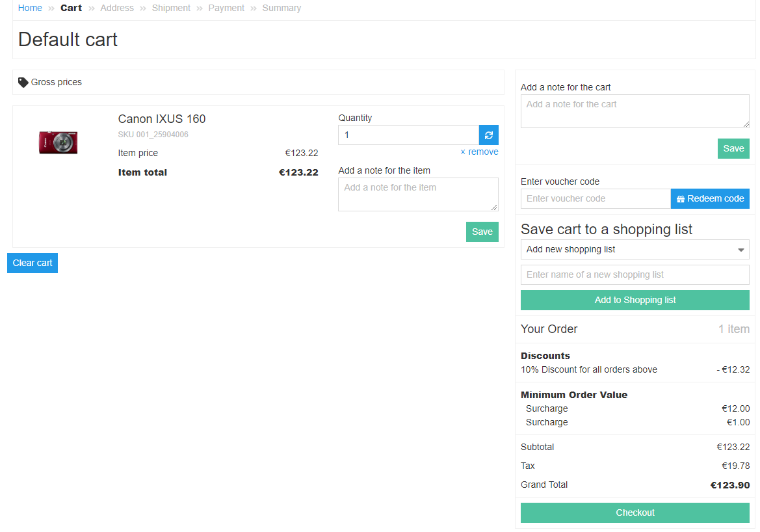760x532 pixels.
Task: Select Payment step in breadcrumb
Action: [226, 8]
